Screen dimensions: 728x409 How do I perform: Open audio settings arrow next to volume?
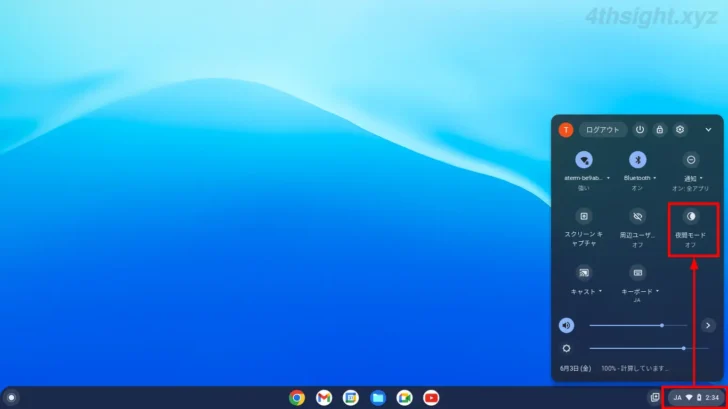coord(708,326)
